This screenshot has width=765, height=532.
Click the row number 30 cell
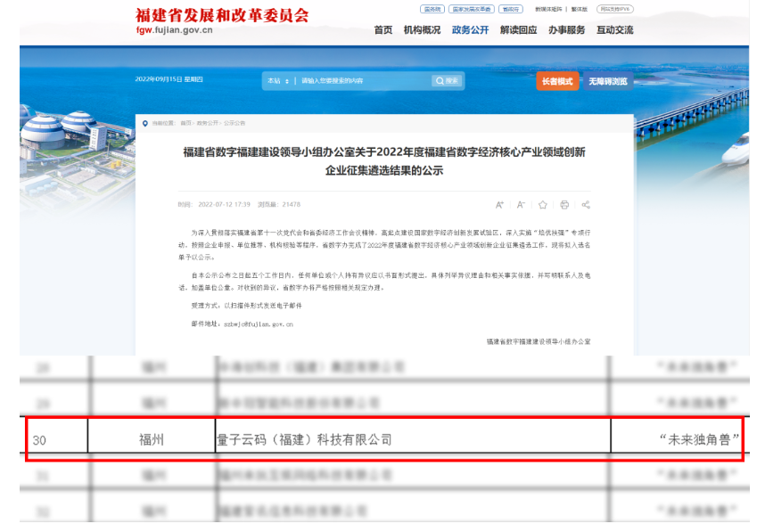coord(39,440)
